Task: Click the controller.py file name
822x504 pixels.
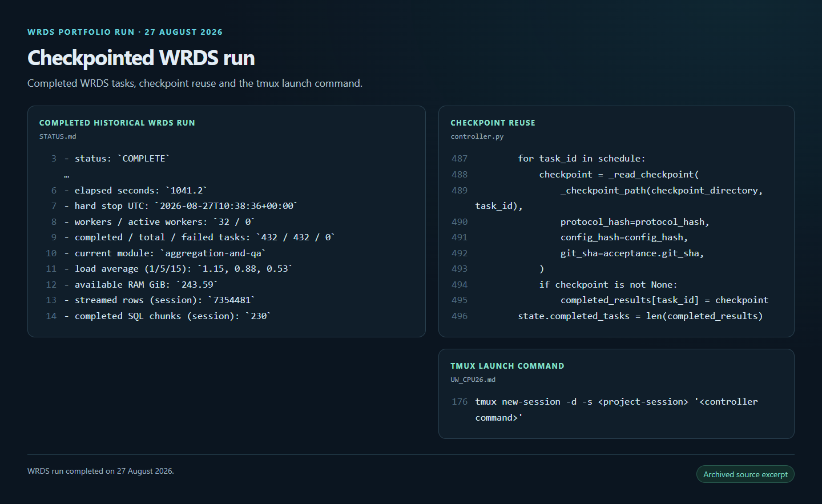Action: pyautogui.click(x=477, y=136)
